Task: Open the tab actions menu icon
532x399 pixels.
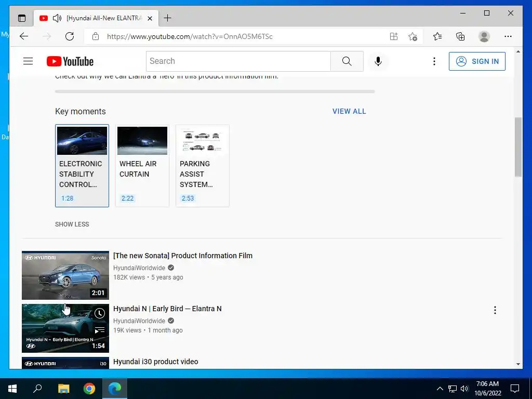Action: [x=22, y=18]
